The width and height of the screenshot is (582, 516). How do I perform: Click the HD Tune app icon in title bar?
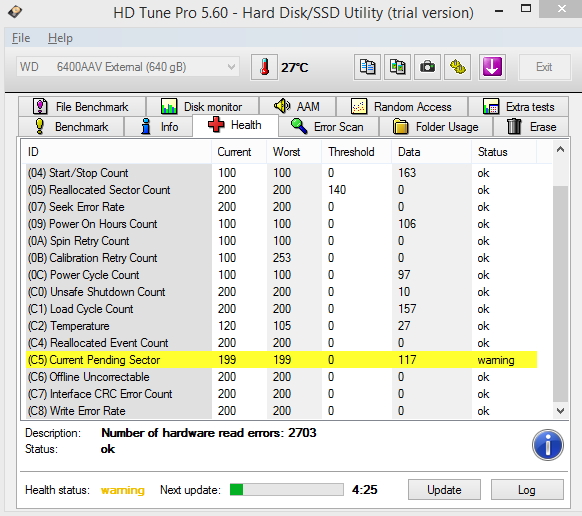tap(15, 11)
